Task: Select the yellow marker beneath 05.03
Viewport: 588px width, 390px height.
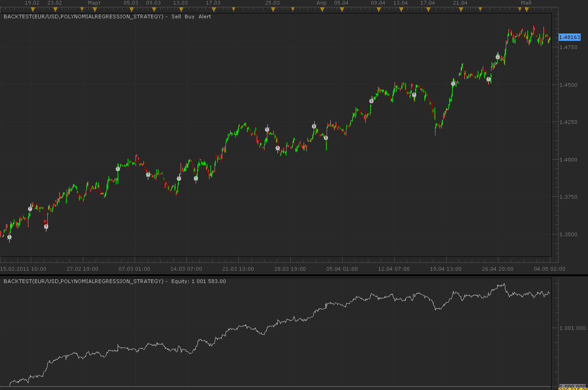Action: [131, 9]
